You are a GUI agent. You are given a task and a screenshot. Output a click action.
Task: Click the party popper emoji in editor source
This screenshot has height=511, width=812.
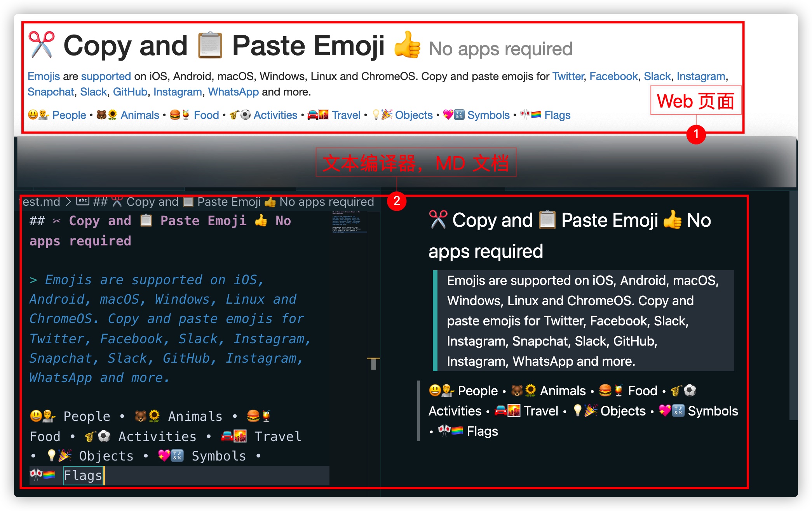pyautogui.click(x=65, y=455)
